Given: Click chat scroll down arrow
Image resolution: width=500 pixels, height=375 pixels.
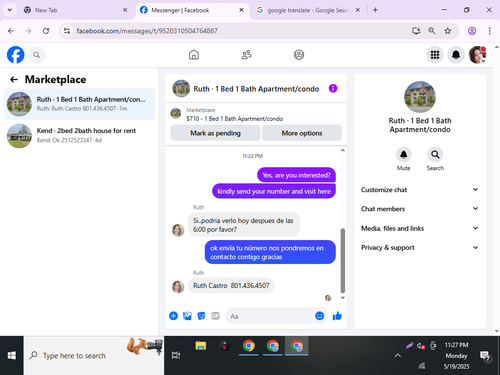Looking at the screenshot, I should click(343, 298).
